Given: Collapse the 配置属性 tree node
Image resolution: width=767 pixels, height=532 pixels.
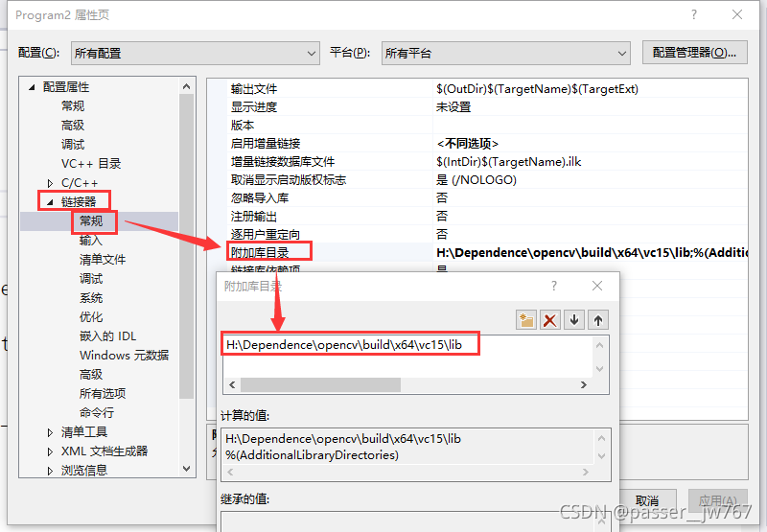Looking at the screenshot, I should (x=32, y=87).
